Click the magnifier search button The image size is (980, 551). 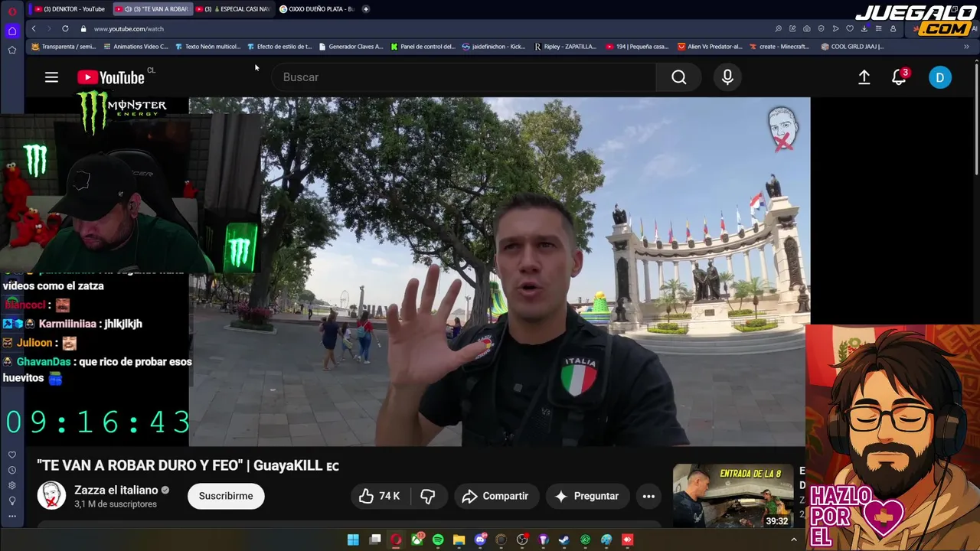679,77
